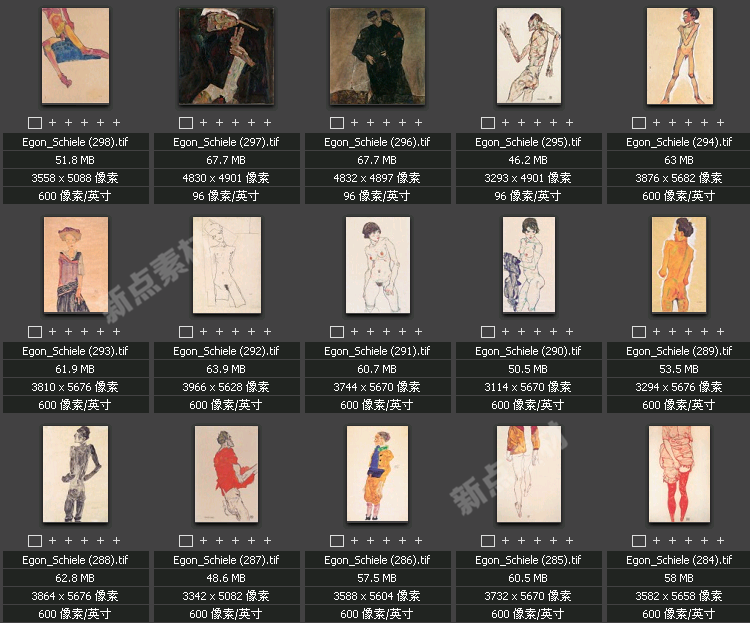The image size is (750, 623).
Task: Click the 63.9 MB file size value
Action: tap(226, 369)
